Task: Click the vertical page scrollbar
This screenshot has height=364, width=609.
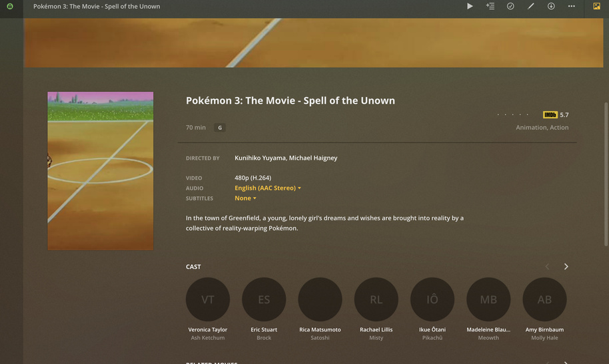Action: [x=606, y=174]
